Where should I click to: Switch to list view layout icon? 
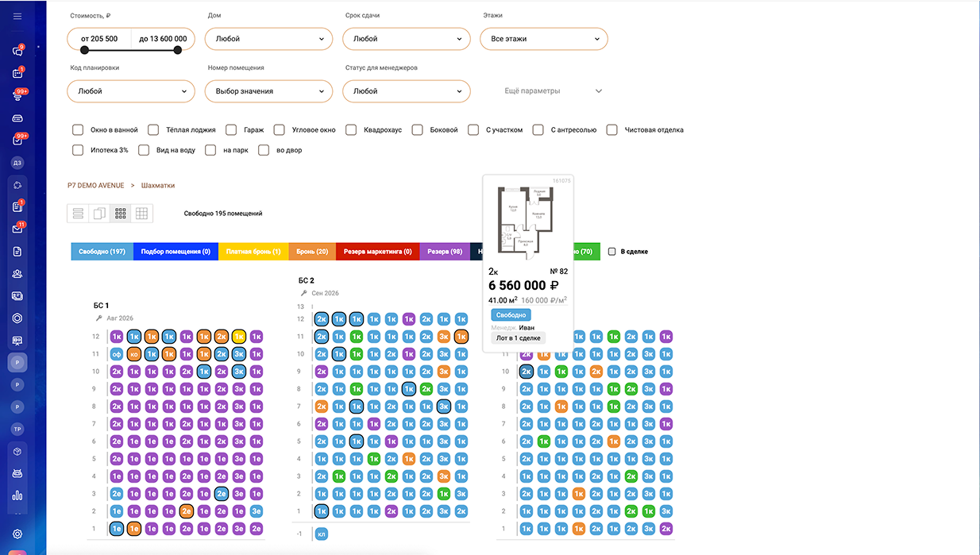point(78,213)
